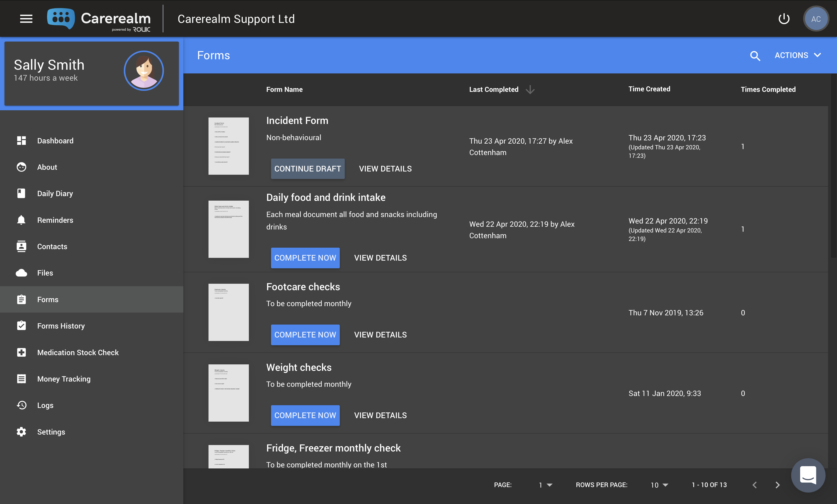Click the Footcare checks form title
This screenshot has height=504, width=837.
click(x=303, y=287)
